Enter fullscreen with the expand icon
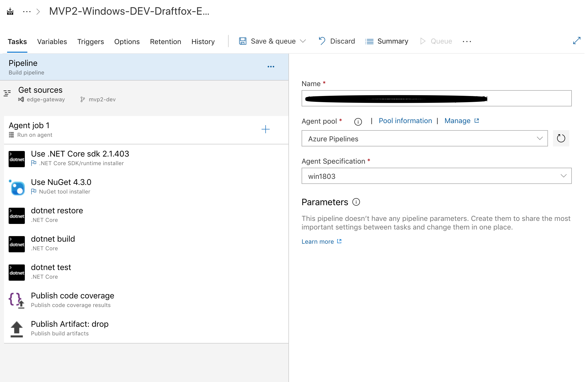 coord(576,41)
